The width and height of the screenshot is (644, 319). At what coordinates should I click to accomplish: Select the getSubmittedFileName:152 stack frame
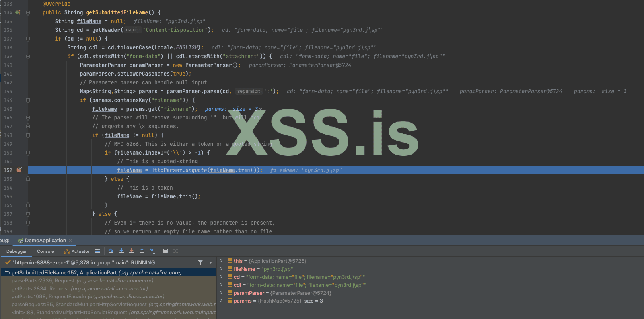click(108, 272)
